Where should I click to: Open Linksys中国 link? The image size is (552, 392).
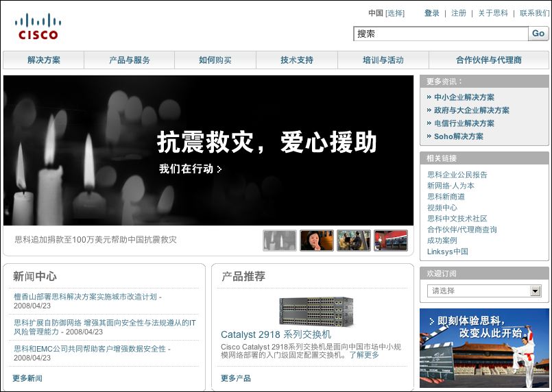click(x=448, y=252)
